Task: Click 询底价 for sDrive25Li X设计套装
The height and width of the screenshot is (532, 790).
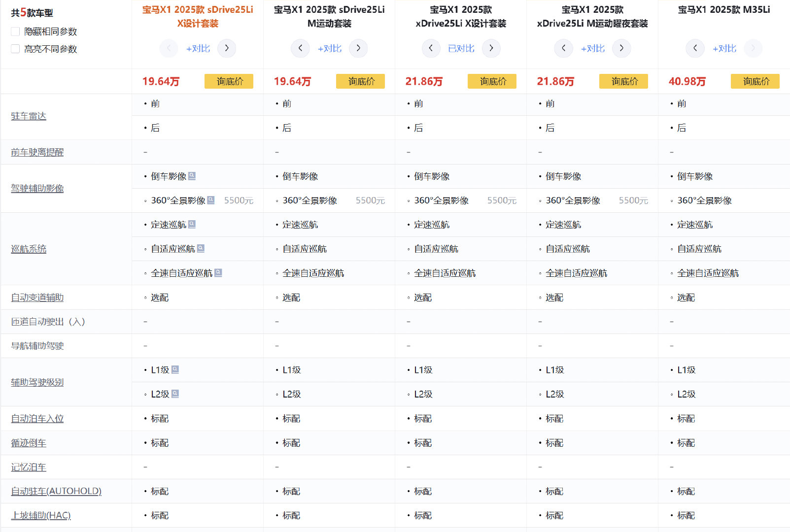Action: pyautogui.click(x=229, y=81)
